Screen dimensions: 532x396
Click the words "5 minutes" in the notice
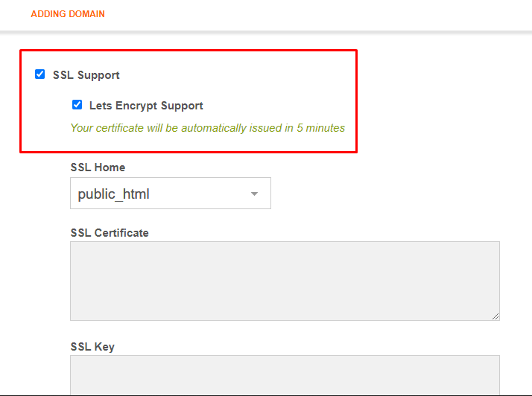point(321,128)
